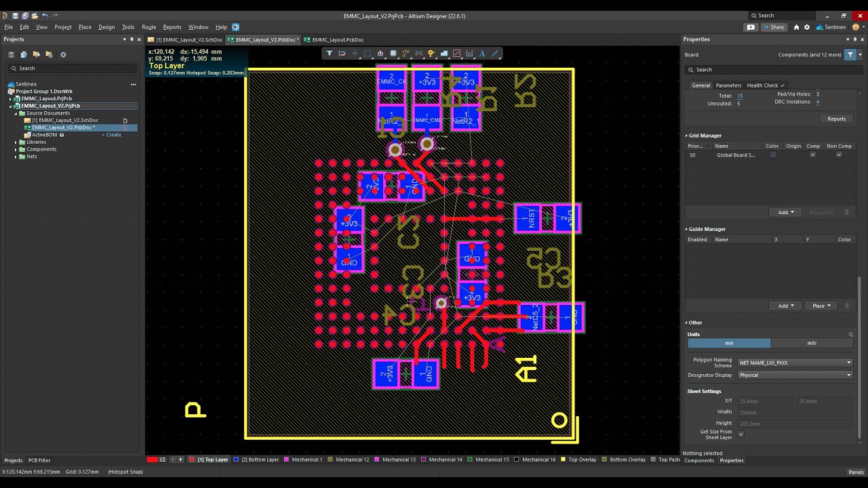Click the Properties panel filter funnel button

click(850, 55)
